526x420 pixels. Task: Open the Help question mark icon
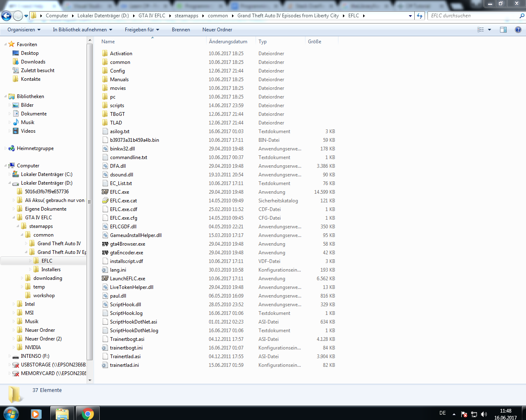(x=518, y=30)
